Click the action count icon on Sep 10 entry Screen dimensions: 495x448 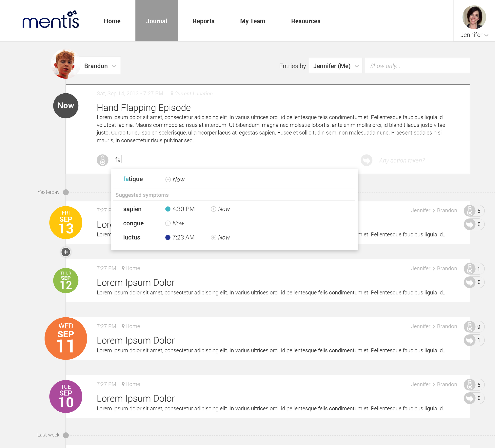point(469,398)
